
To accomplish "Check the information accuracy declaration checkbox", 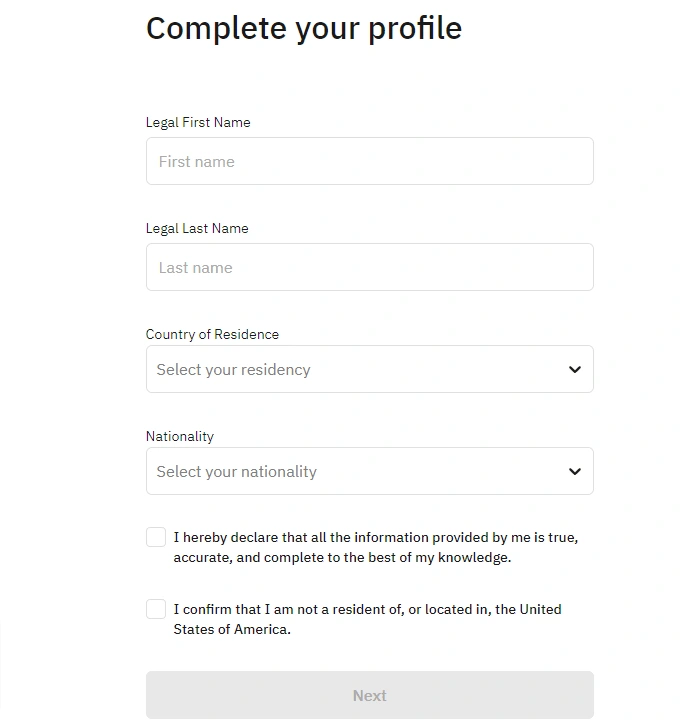I will tap(156, 538).
